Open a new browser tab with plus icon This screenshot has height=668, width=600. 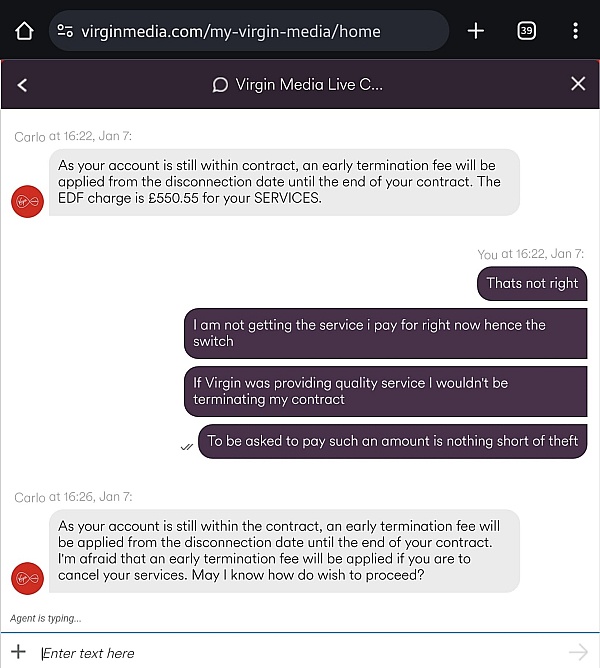coord(476,31)
